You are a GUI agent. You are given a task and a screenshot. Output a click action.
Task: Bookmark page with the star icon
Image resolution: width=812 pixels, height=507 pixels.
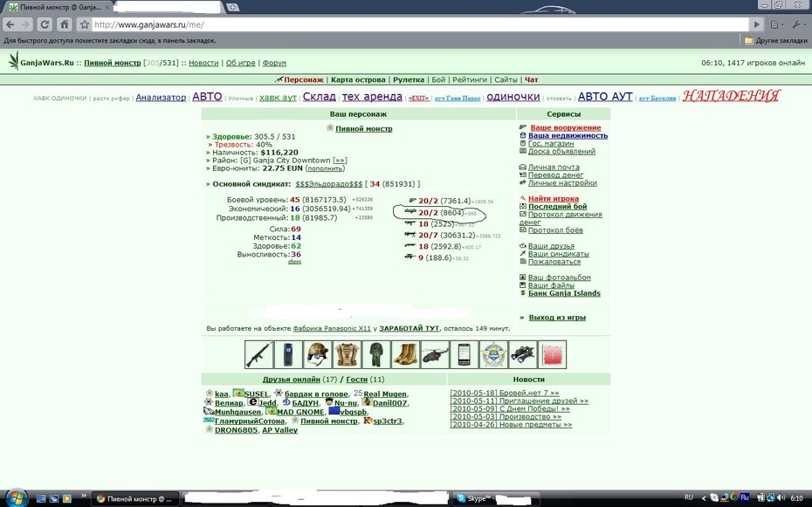pyautogui.click(x=85, y=24)
